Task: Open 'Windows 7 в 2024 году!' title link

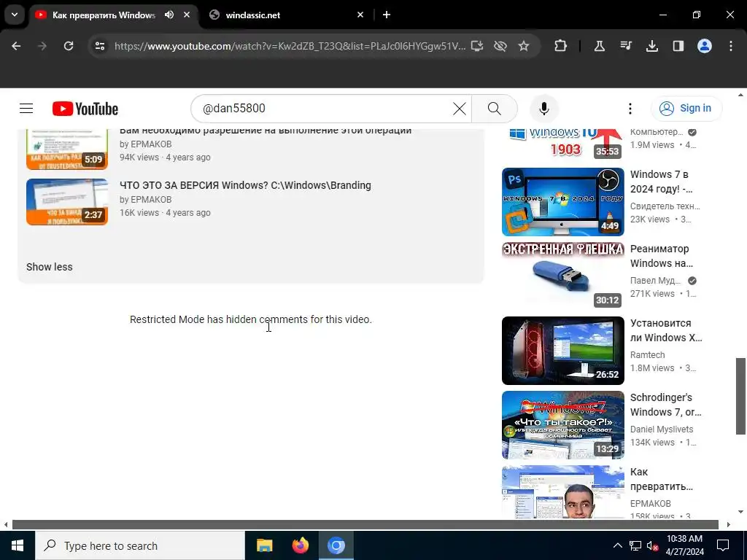Action: coord(662,182)
